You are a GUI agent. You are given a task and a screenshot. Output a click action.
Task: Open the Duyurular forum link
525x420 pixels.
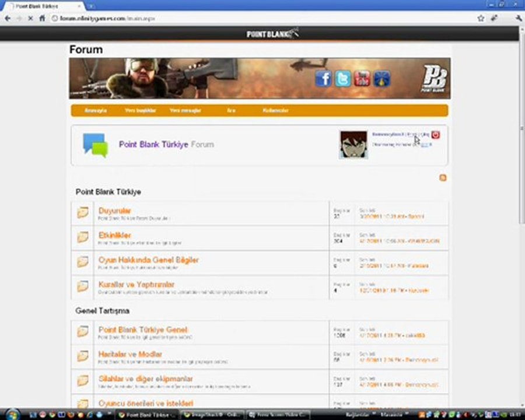pyautogui.click(x=114, y=211)
